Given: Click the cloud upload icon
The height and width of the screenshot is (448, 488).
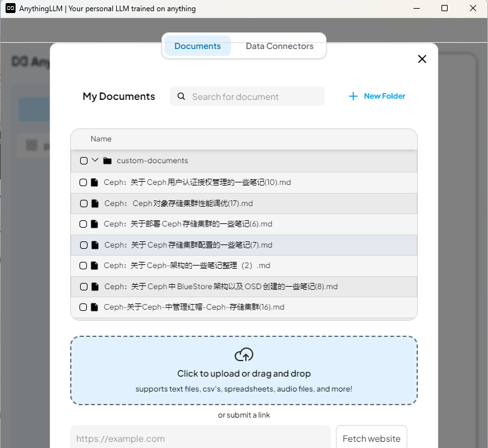Looking at the screenshot, I should 244,355.
